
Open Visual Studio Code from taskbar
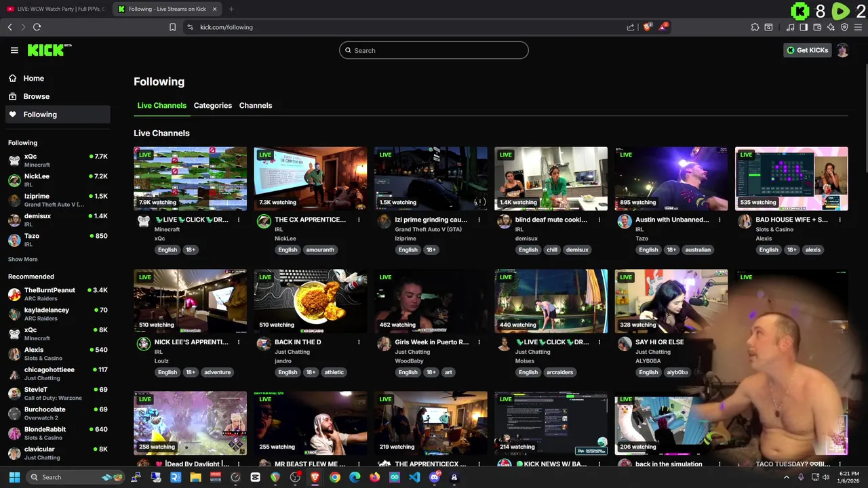point(414,477)
